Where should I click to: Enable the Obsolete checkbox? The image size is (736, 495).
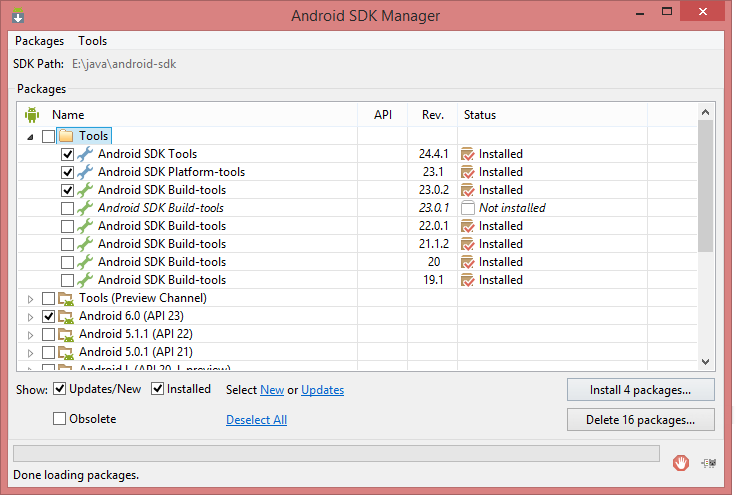60,419
